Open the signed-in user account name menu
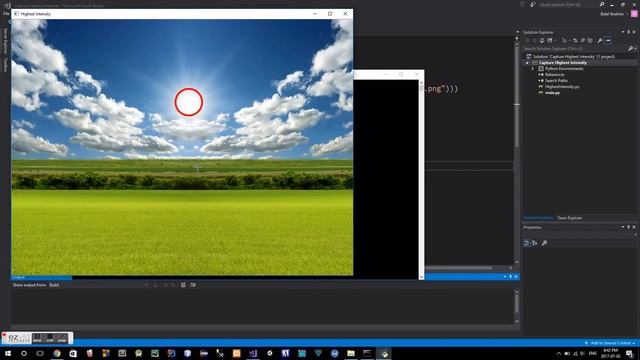 (x=613, y=14)
